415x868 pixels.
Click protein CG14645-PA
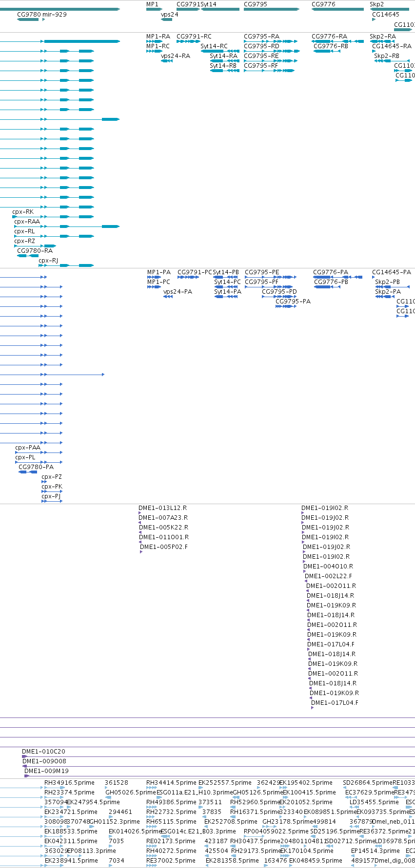coord(392,272)
